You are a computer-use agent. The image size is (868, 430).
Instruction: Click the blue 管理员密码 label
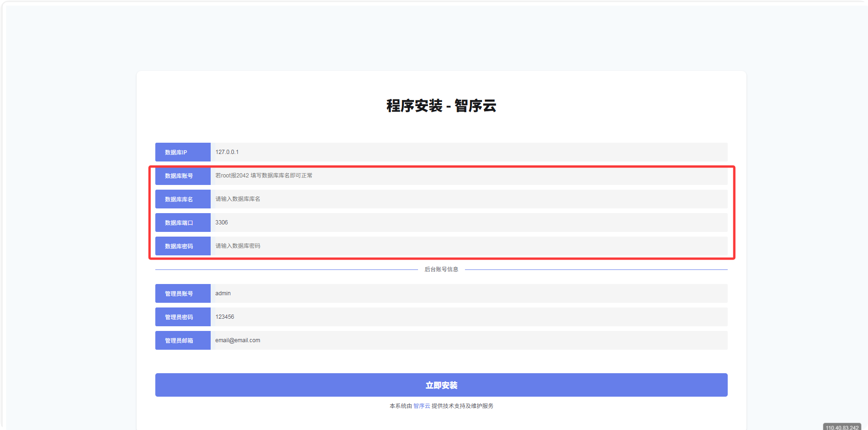coord(183,317)
